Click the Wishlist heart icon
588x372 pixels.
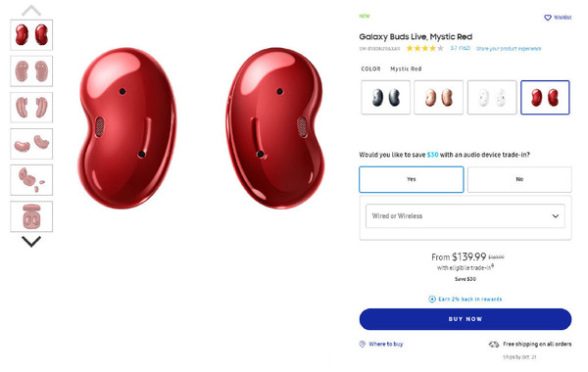(548, 18)
